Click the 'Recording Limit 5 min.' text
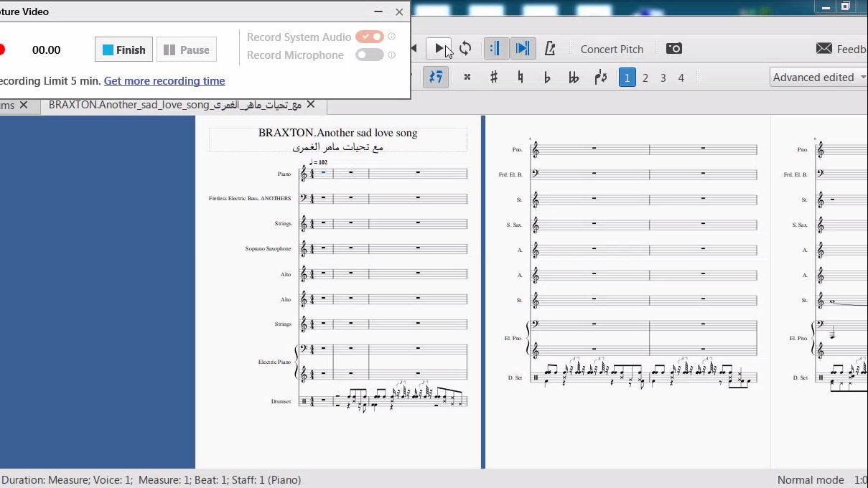 click(49, 81)
